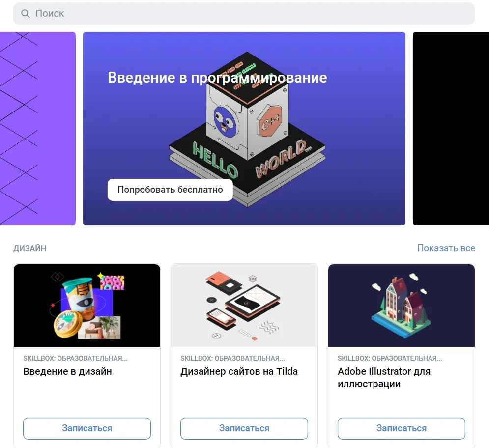This screenshot has width=489, height=448.
Task: Click the Дизайнер сайтов на Tilda title
Action: 239,372
